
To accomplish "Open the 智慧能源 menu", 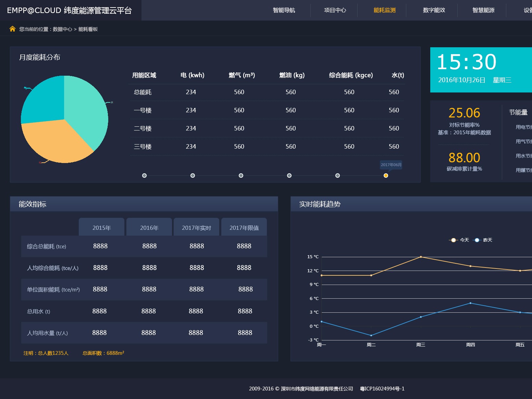I will pyautogui.click(x=483, y=10).
